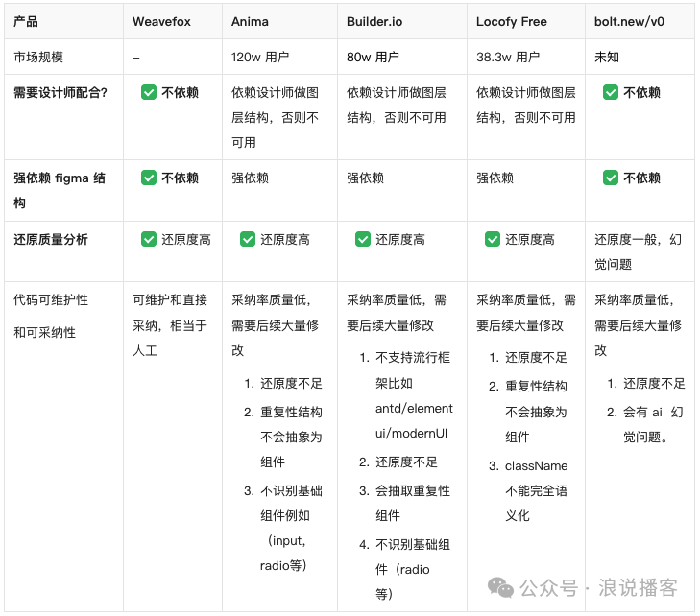The height and width of the screenshot is (616, 700).
Task: Click the green checkmark in Weavefox 强依赖 figma row
Action: (x=149, y=178)
